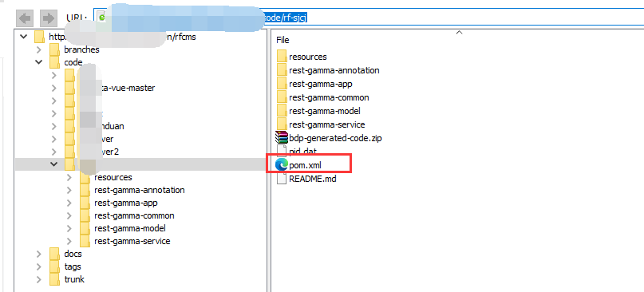Collapse the code tree node
This screenshot has width=644, height=292.
(38, 62)
